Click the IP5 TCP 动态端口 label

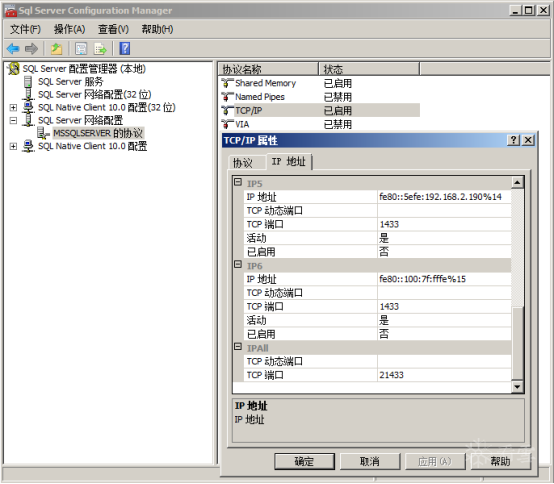(275, 211)
